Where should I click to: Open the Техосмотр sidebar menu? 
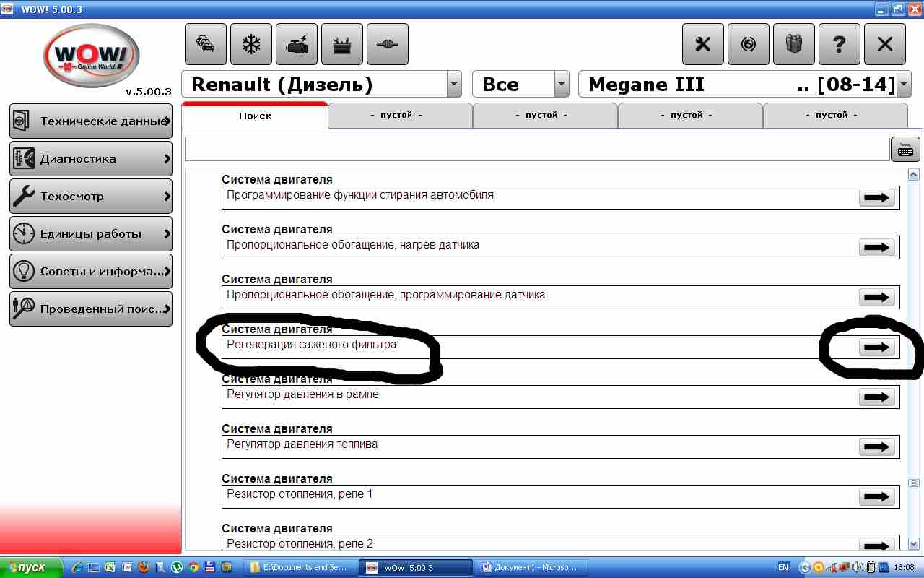click(x=91, y=197)
